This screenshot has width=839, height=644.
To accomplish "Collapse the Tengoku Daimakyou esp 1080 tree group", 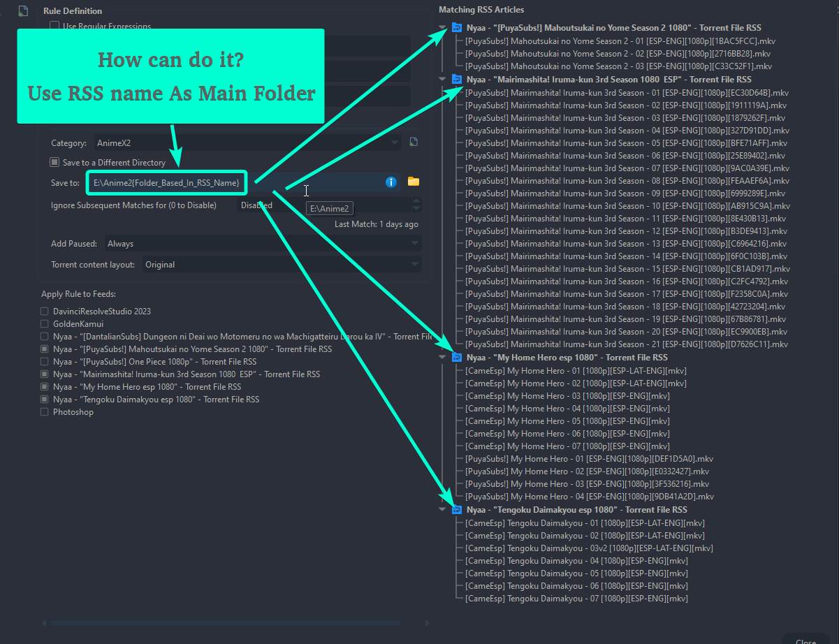I will click(x=442, y=510).
